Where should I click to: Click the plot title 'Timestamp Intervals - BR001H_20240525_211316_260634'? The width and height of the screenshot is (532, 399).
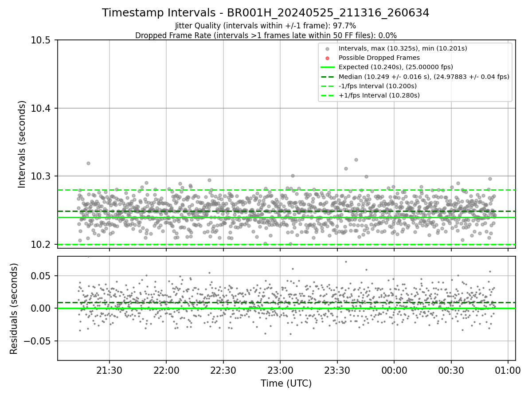[x=266, y=13]
